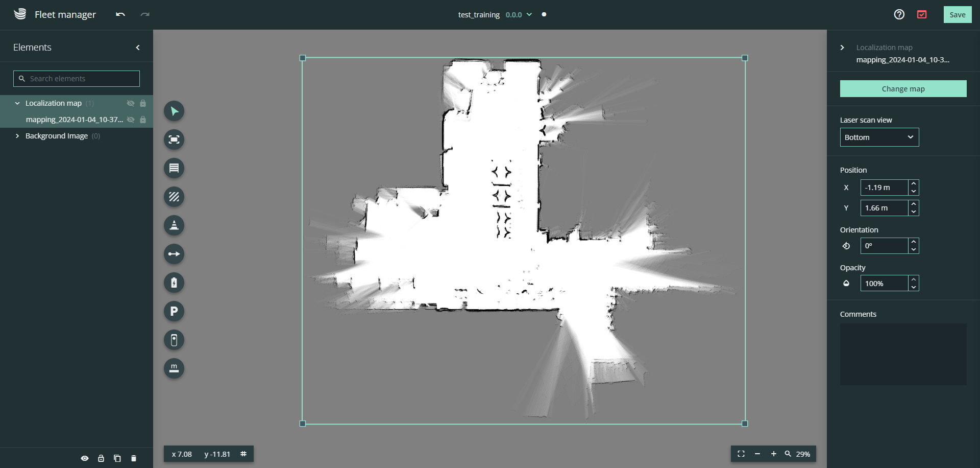
Task: Toggle grid display next to coordinates
Action: [x=243, y=454]
